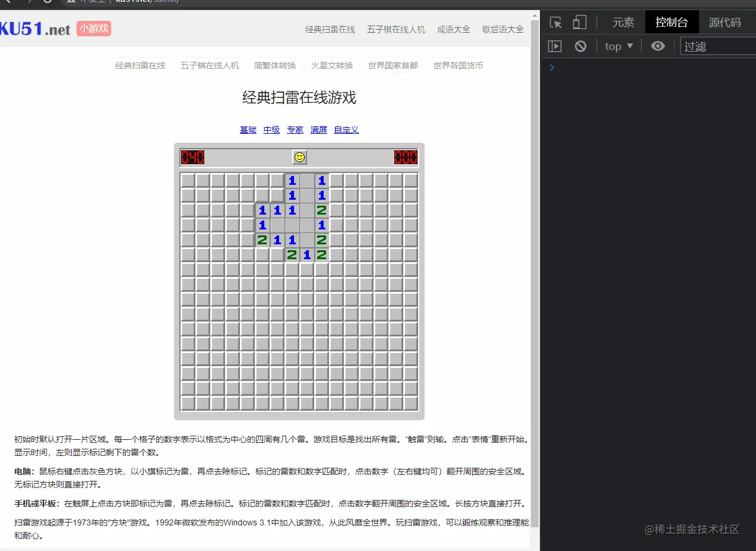Open the 世界各国货币 pill link
Viewport: 756px width, 551px height.
(458, 65)
